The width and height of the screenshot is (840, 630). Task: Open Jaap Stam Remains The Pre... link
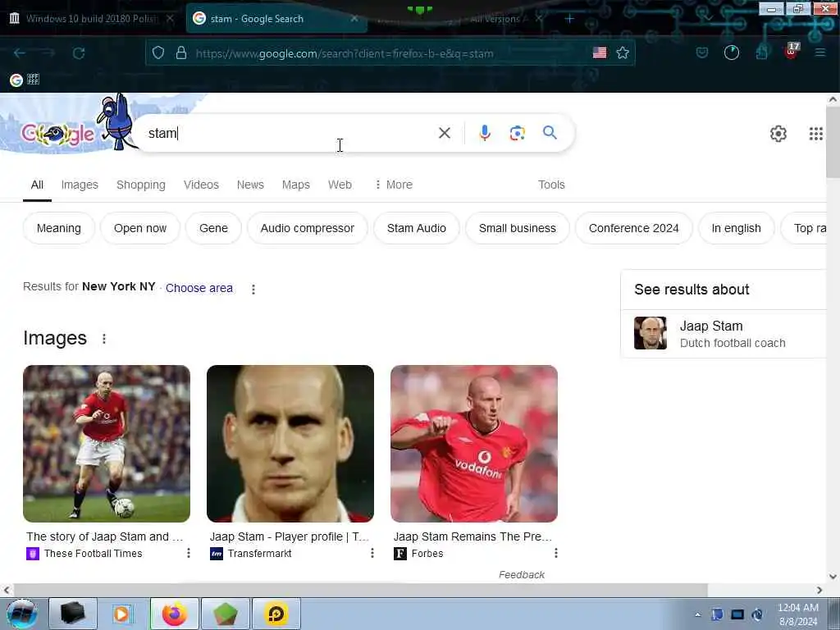pyautogui.click(x=472, y=536)
